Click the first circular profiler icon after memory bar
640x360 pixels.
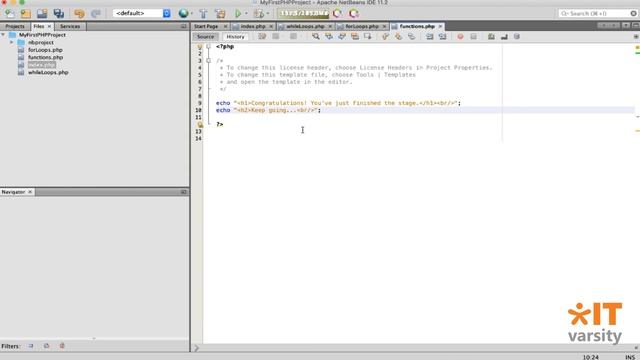click(x=338, y=13)
